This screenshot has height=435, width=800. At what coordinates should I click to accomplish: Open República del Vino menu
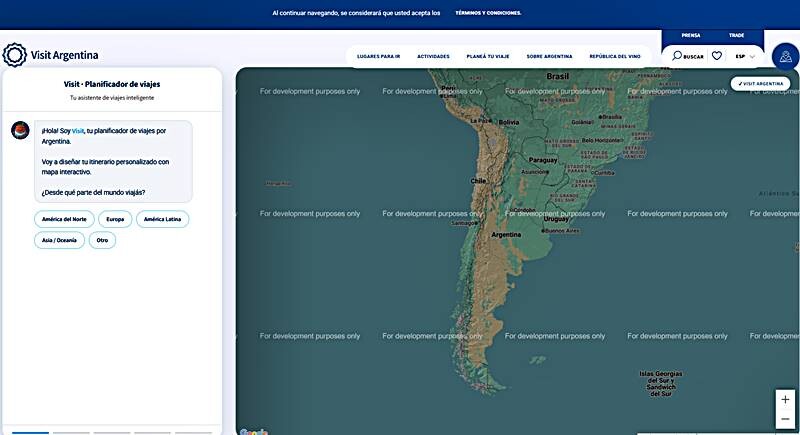click(615, 57)
